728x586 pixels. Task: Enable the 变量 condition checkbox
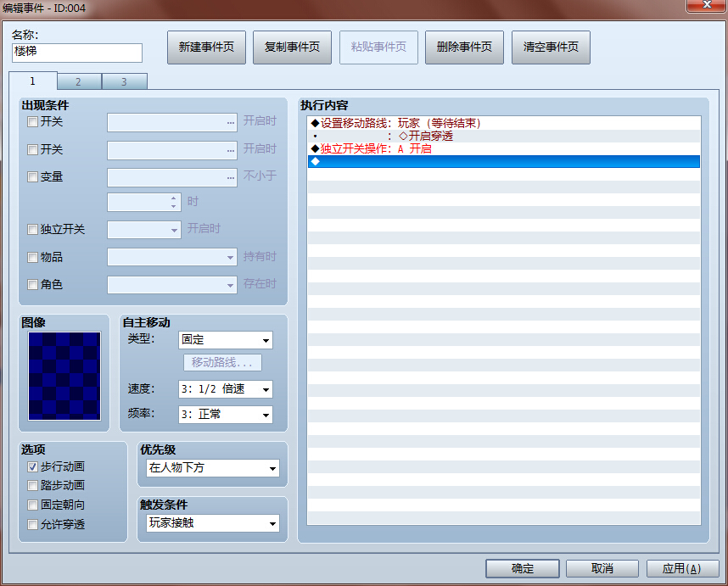click(32, 176)
